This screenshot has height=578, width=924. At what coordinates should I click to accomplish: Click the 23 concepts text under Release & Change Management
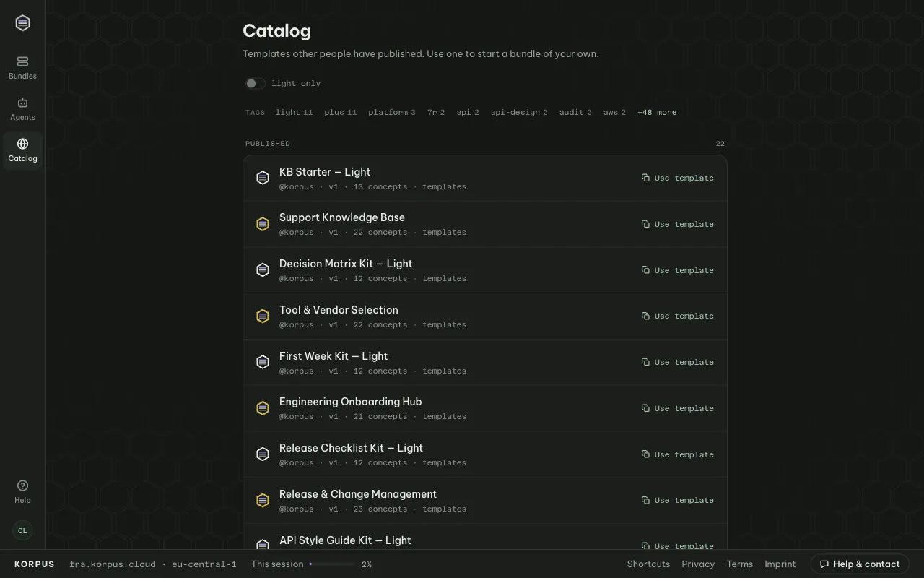(x=380, y=509)
